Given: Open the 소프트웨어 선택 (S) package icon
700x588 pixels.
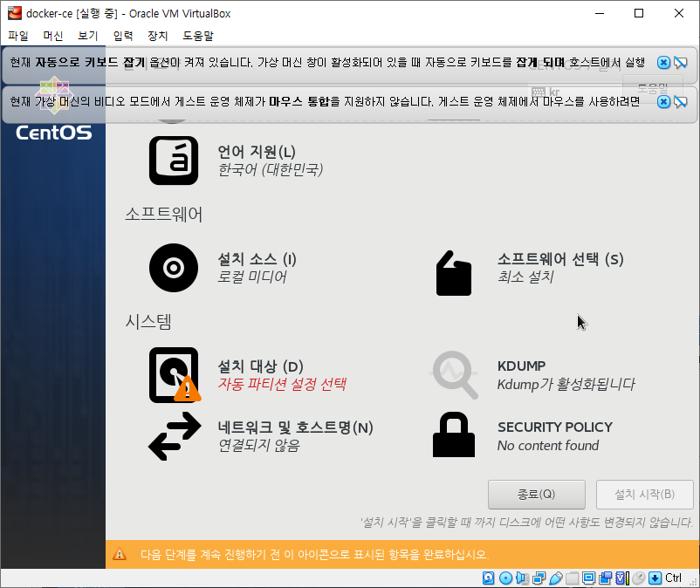Looking at the screenshot, I should point(454,273).
